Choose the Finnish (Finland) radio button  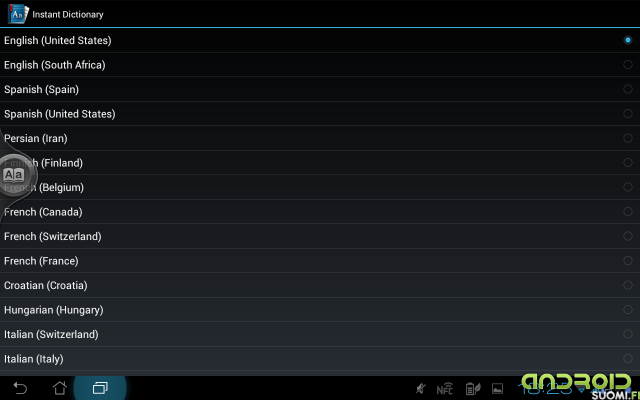[628, 162]
